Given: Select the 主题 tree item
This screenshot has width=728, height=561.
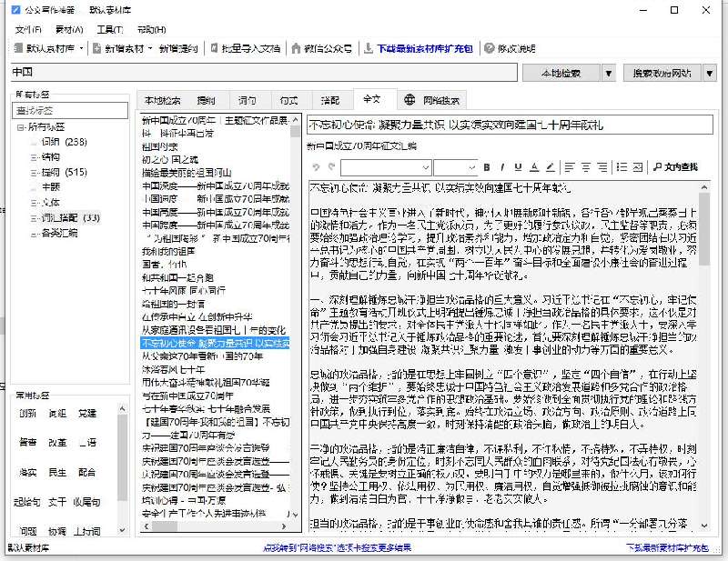Looking at the screenshot, I should (51, 187).
